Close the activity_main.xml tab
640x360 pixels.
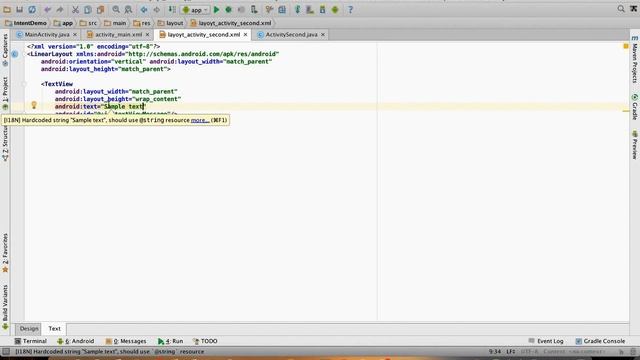147,35
